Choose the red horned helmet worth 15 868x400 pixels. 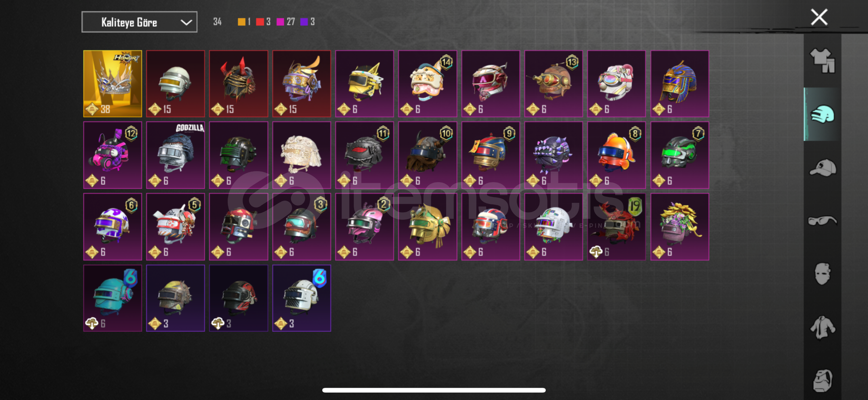click(x=238, y=84)
